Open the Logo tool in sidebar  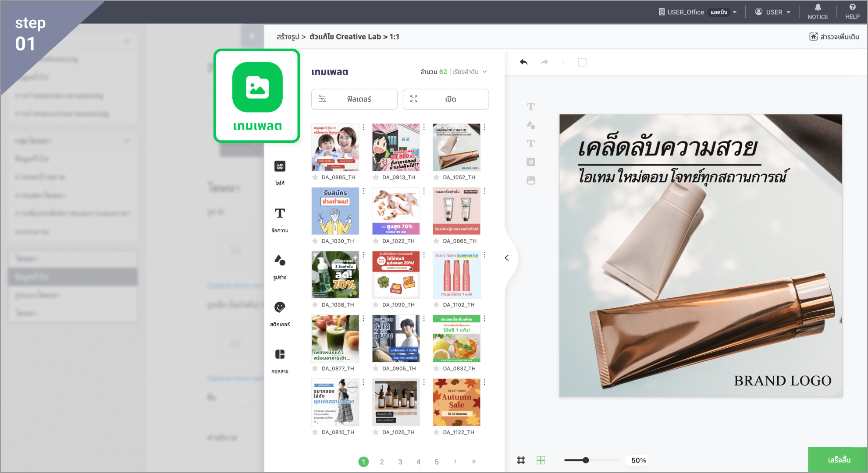tap(280, 166)
